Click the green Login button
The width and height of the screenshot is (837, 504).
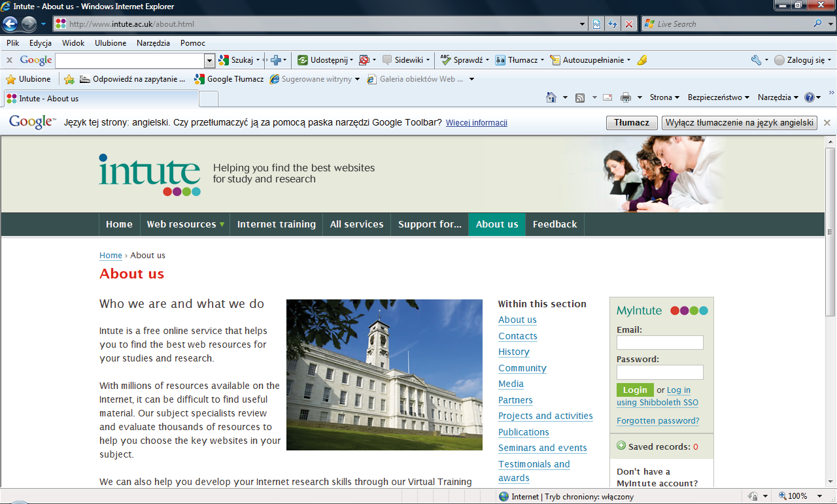pyautogui.click(x=635, y=390)
